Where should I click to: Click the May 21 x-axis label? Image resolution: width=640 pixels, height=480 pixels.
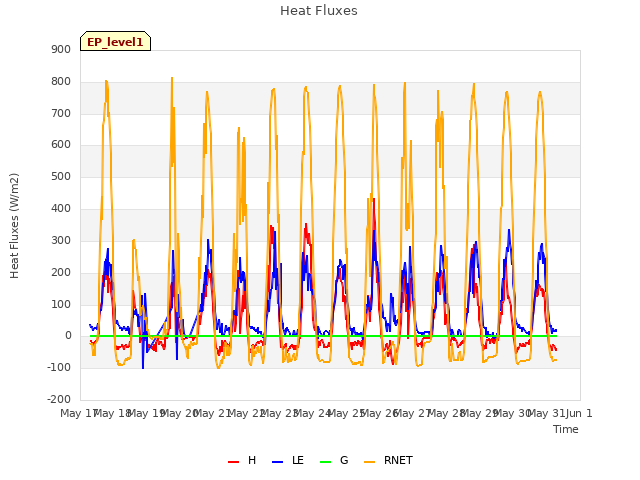[x=212, y=413]
